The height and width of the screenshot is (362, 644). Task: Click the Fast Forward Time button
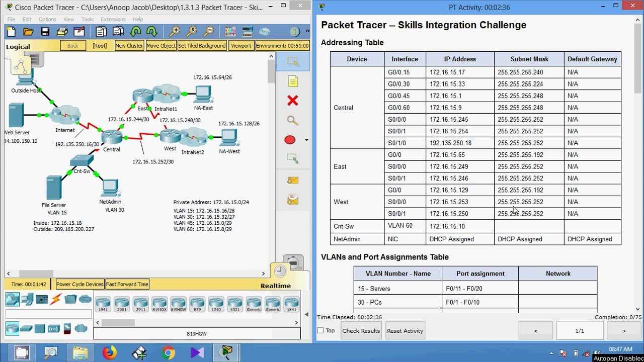[127, 284]
